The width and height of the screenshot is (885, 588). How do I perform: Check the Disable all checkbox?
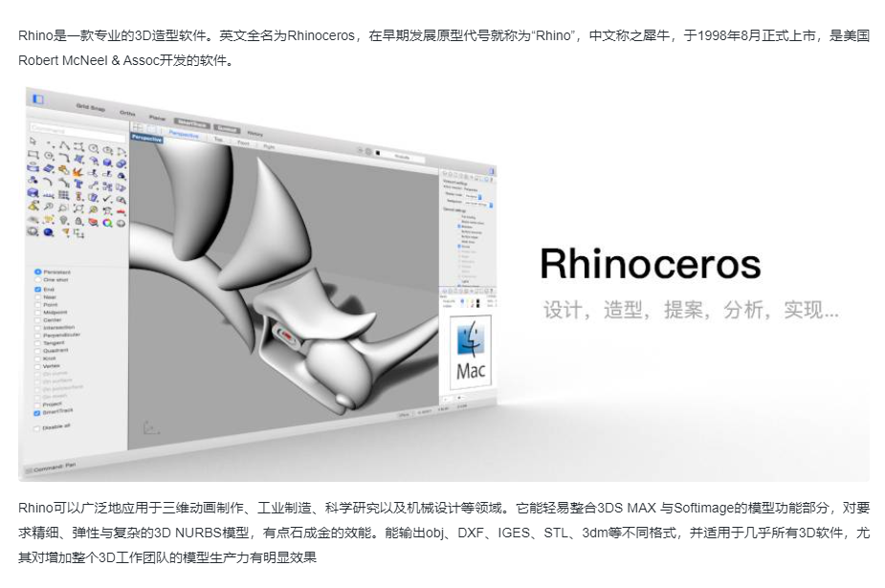click(36, 428)
